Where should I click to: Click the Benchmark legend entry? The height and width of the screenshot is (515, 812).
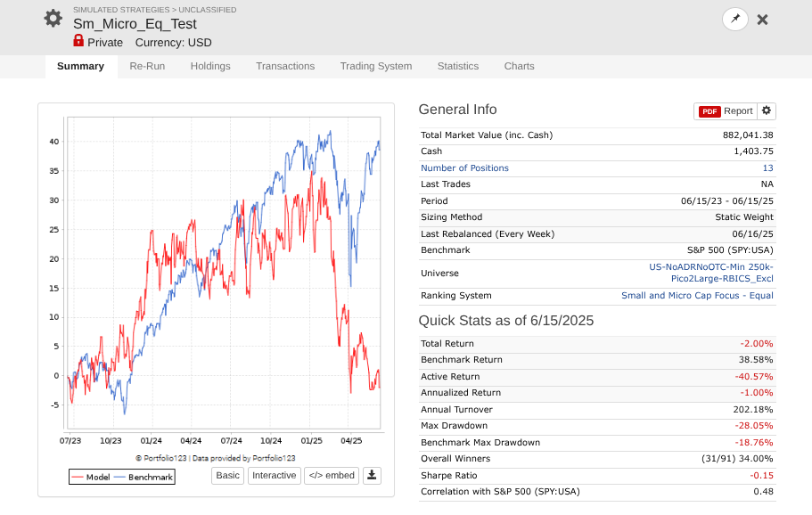point(144,478)
